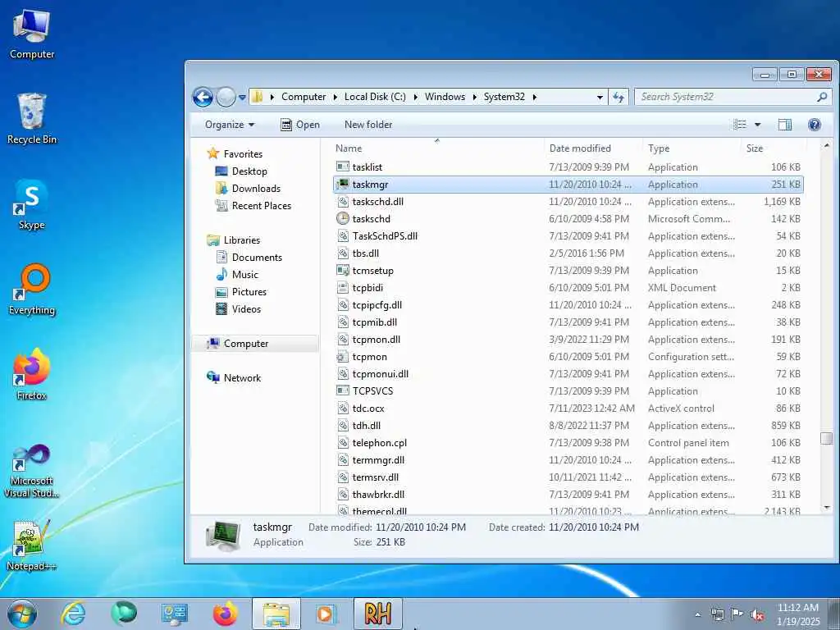Expand the arrow after Windows in the breadcrumb
840x630 pixels.
(475, 97)
